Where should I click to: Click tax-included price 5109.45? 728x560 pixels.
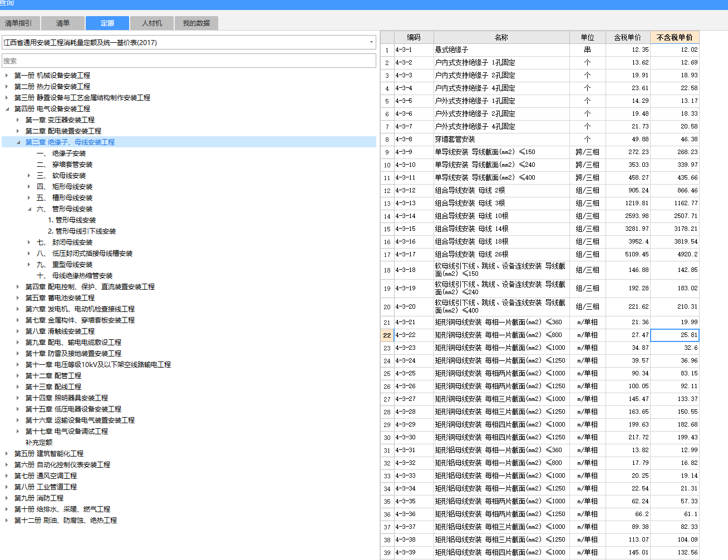(x=627, y=254)
